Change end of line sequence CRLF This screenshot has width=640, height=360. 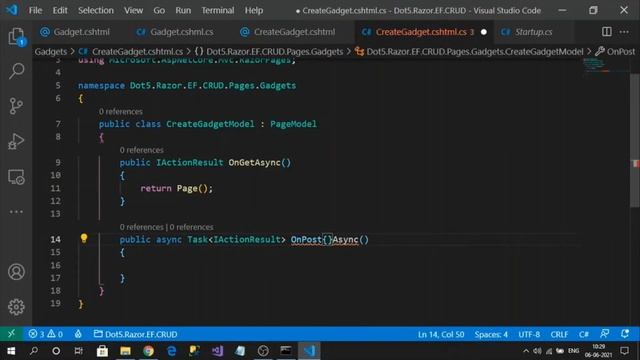tap(559, 334)
